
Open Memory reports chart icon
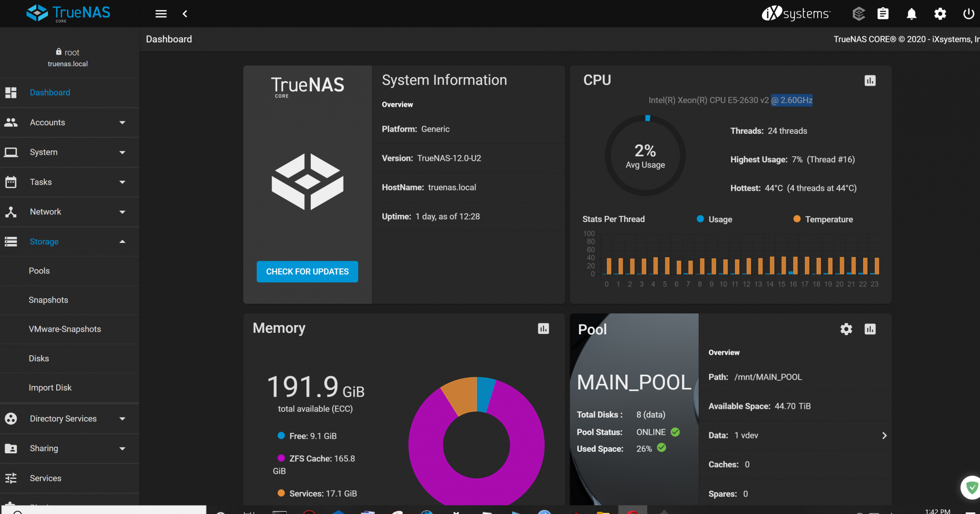[x=544, y=329]
